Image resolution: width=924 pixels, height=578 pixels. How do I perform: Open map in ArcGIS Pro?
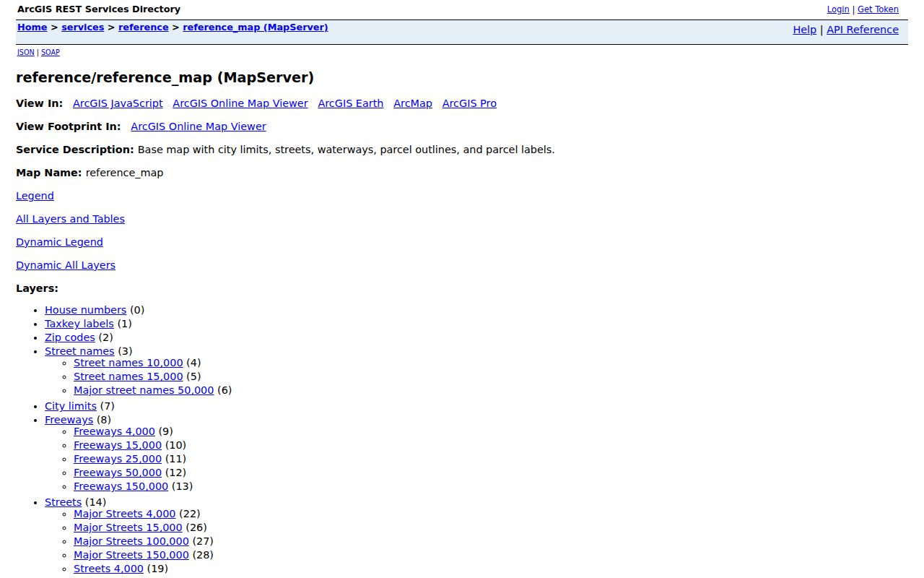(469, 103)
